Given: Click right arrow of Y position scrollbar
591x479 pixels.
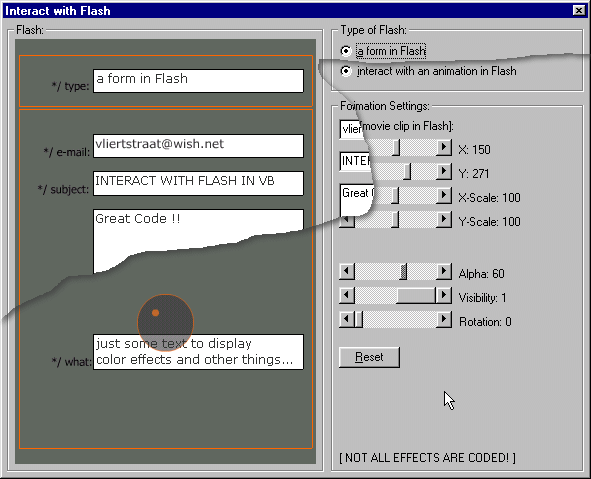Looking at the screenshot, I should point(444,171).
